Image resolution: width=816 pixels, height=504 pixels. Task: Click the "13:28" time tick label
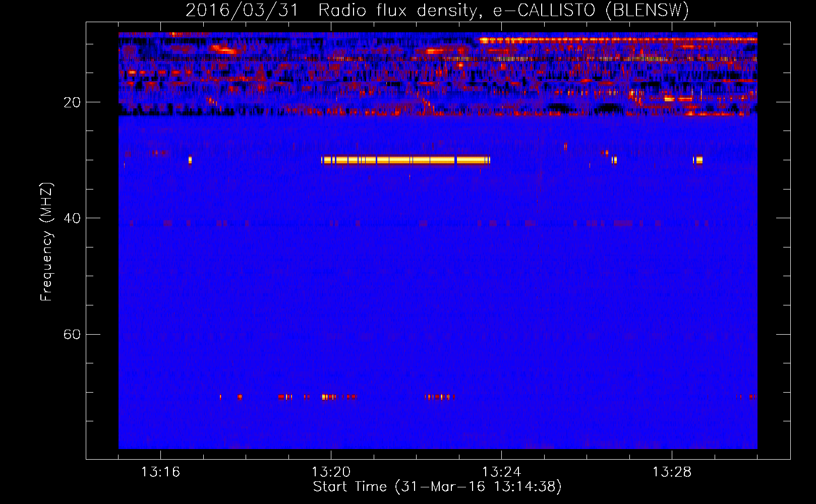tap(672, 472)
